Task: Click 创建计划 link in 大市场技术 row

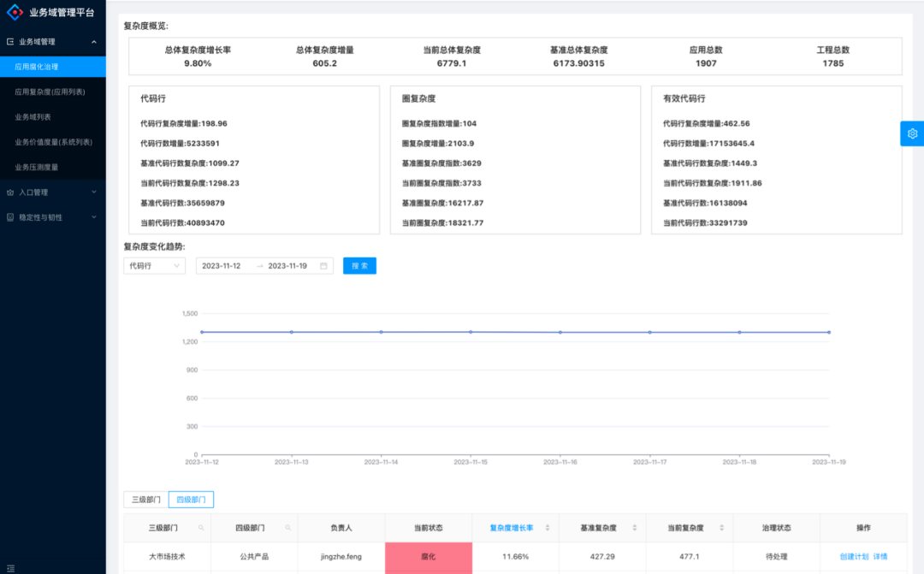Action: 854,557
